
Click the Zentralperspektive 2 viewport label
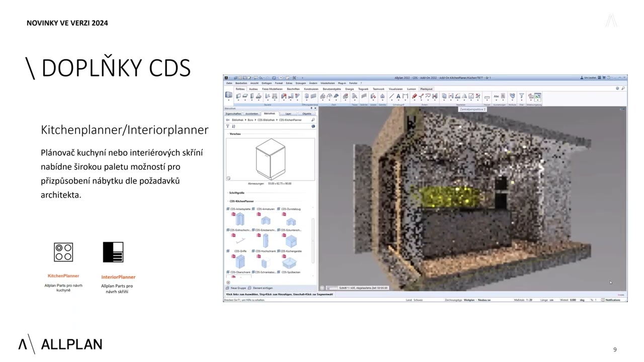[x=472, y=109]
